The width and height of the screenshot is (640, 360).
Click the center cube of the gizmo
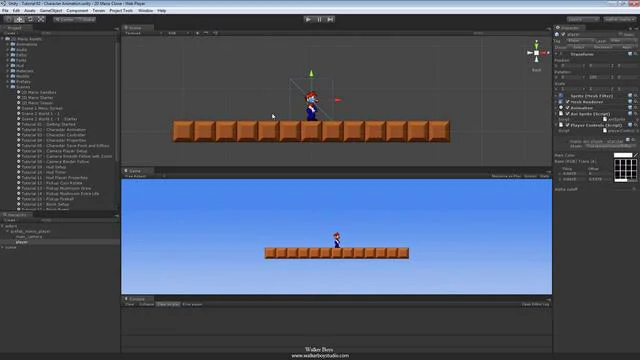536,53
